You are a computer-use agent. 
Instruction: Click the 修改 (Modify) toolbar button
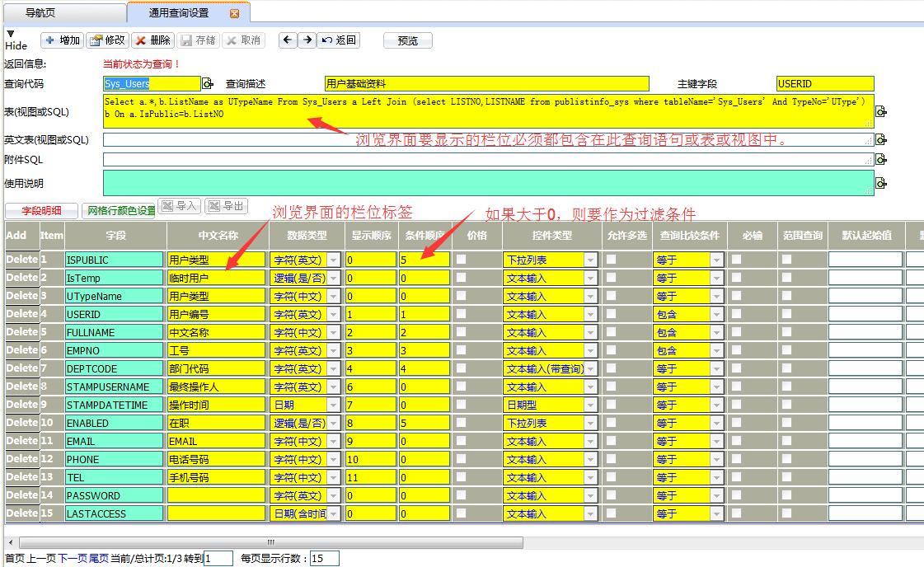107,40
